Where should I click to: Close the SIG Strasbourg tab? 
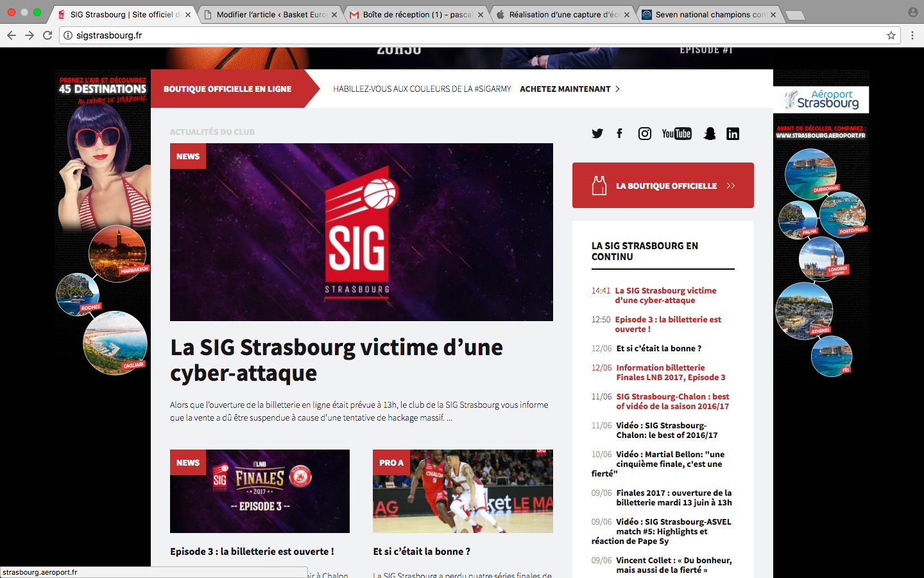[188, 14]
